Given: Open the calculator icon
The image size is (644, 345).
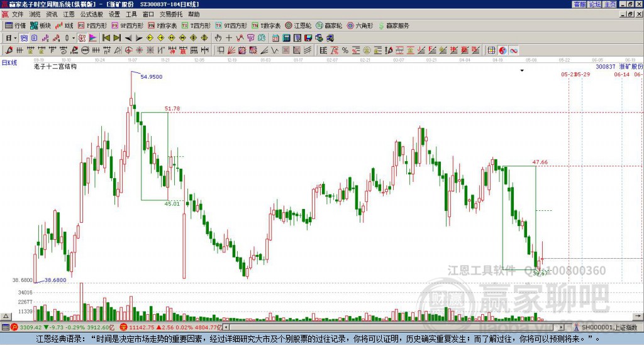Looking at the screenshot, I should (286, 38).
